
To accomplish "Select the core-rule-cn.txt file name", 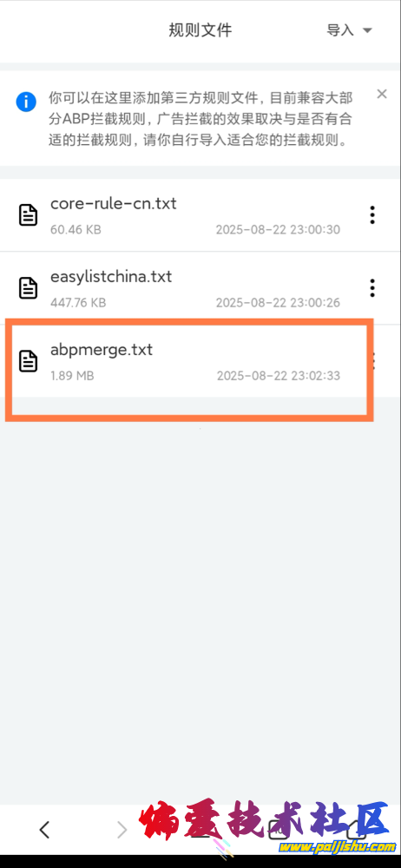I will point(114,204).
